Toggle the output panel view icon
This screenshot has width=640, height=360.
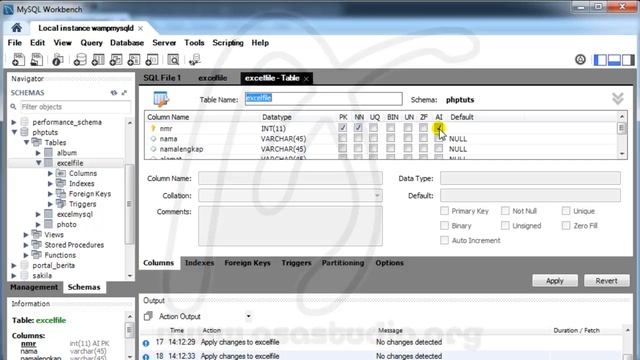614,60
